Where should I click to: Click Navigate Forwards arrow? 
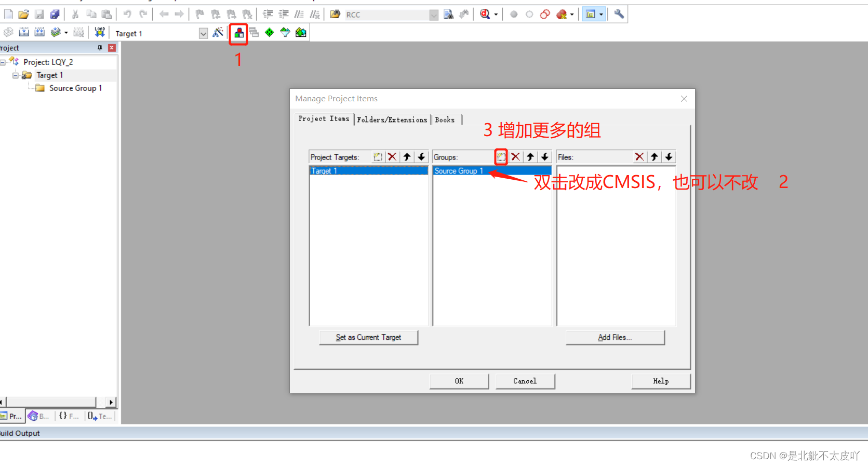179,14
